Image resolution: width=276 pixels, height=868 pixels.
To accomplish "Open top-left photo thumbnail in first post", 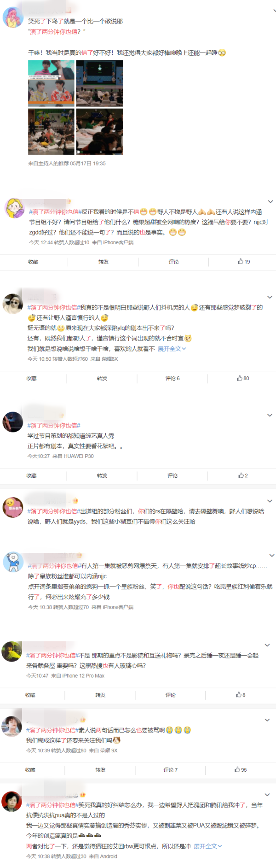I will pos(51,83).
